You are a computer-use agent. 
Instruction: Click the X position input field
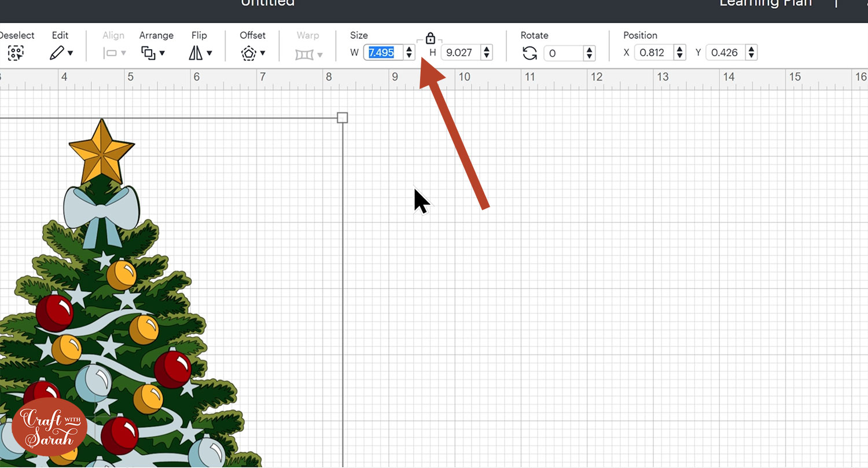coord(654,53)
